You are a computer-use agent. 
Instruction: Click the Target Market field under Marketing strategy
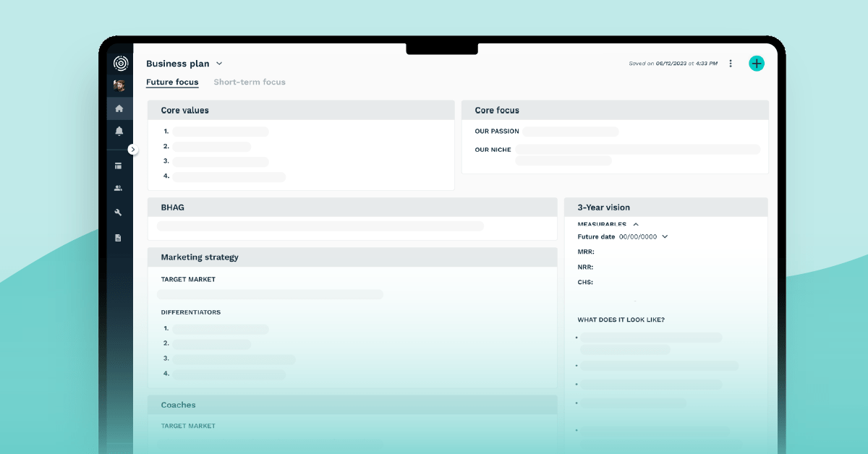(270, 294)
